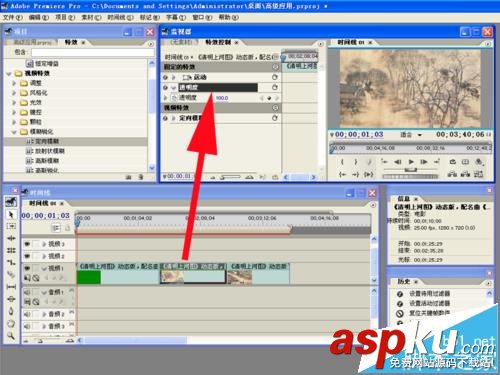
Task: Mute Audio 1 track speaker icon
Action: 27,292
